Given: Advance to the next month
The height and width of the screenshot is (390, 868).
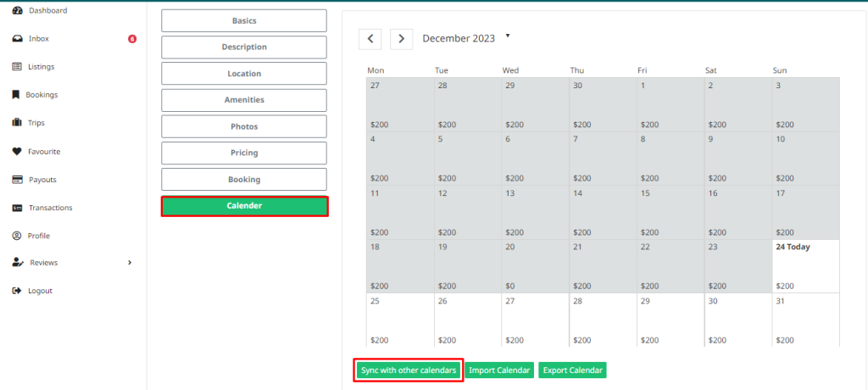Looking at the screenshot, I should coord(402,39).
